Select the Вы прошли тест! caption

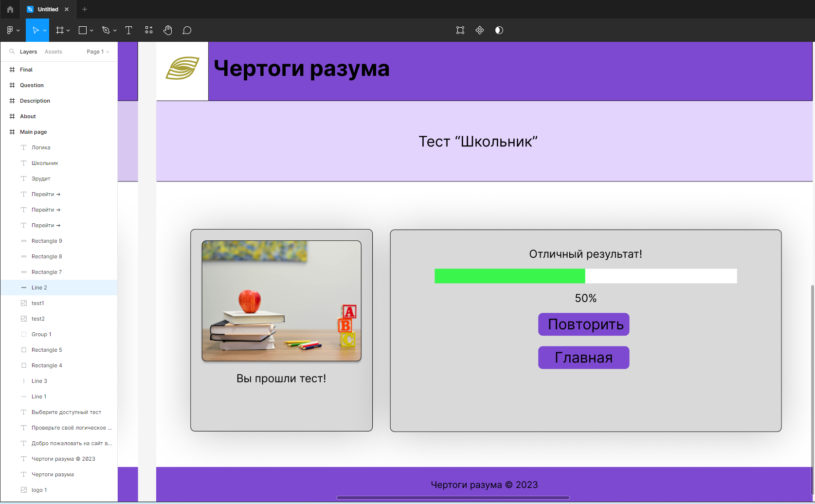[x=281, y=378]
